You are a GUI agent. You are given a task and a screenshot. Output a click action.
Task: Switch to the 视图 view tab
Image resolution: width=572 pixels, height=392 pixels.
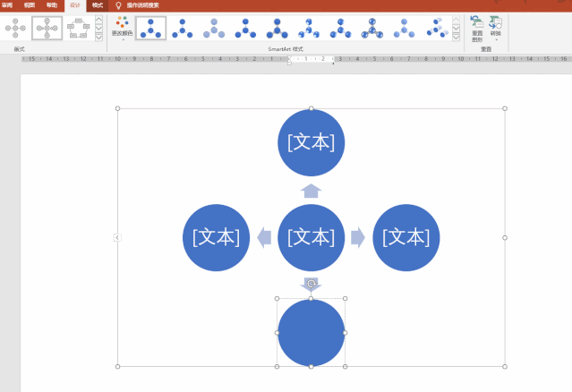pos(30,5)
